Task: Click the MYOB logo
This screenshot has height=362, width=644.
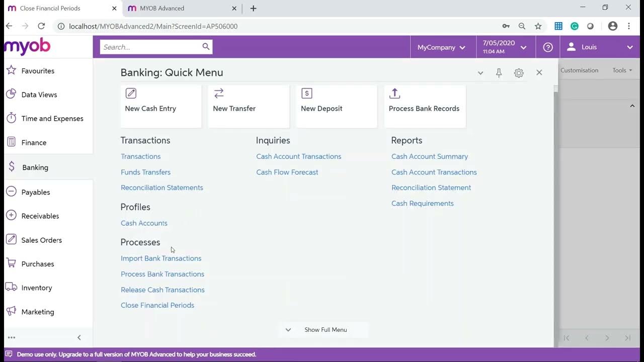Action: click(x=27, y=47)
